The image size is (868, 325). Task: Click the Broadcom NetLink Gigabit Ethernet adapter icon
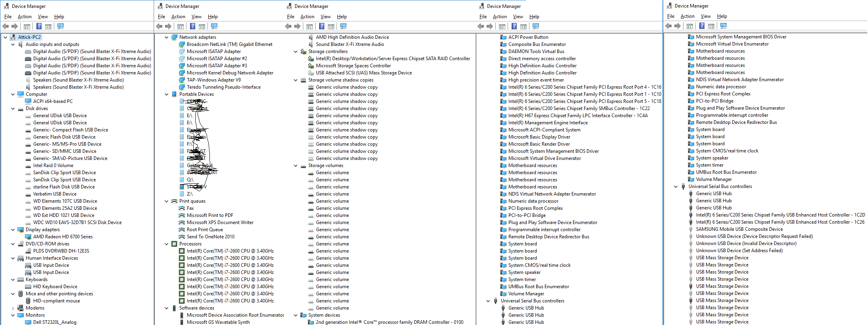(182, 44)
